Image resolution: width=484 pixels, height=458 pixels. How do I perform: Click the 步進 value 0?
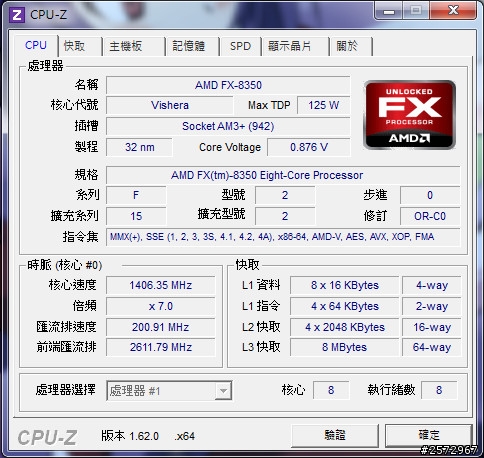tap(430, 195)
